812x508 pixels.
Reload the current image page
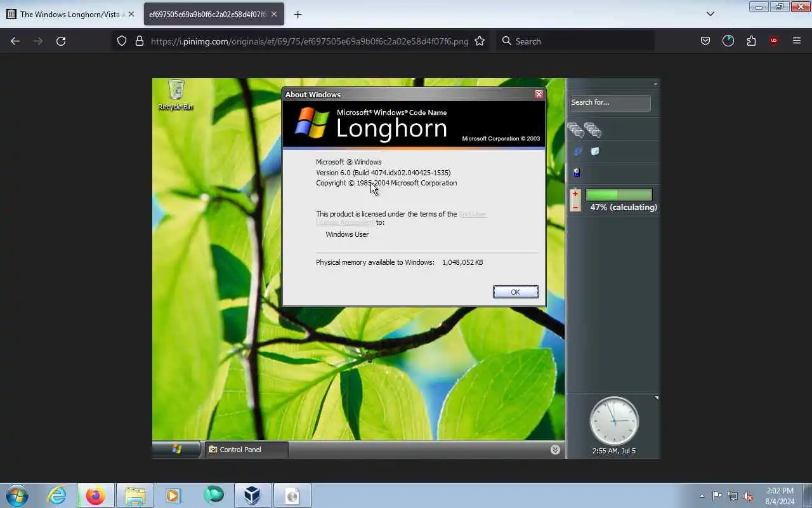(61, 41)
